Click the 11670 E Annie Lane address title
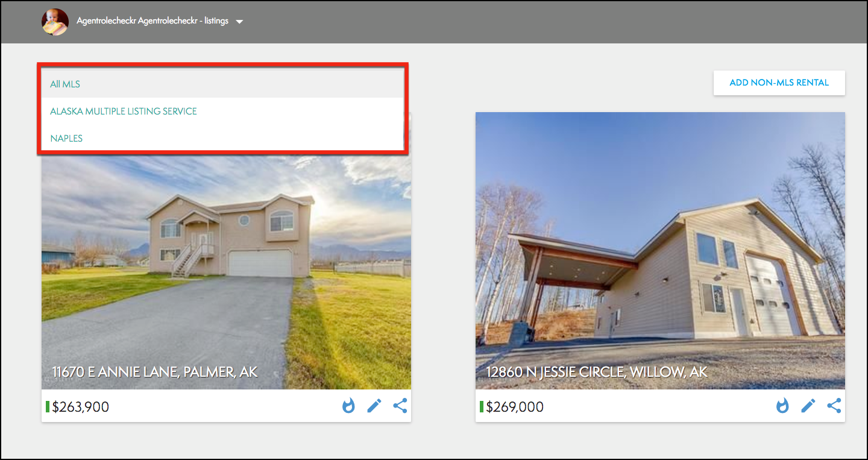 point(155,371)
